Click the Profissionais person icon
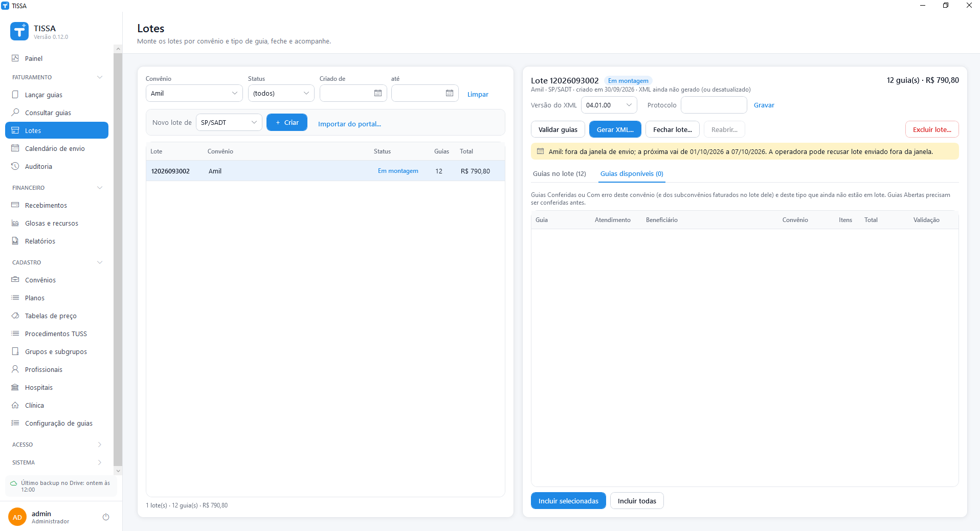 (x=15, y=369)
